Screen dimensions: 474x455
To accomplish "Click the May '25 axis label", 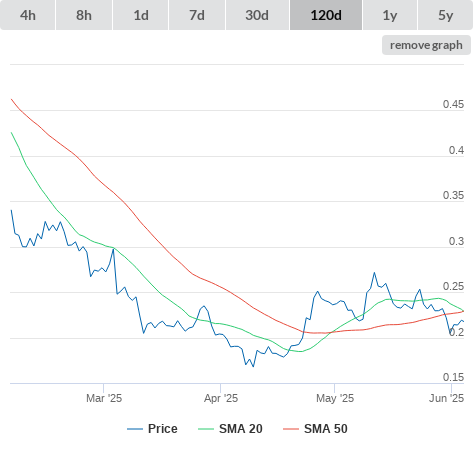I will coord(335,398).
